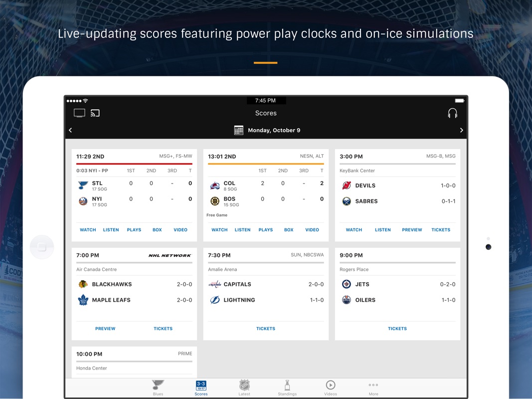The height and width of the screenshot is (399, 532).
Task: Open PLAYS for STL vs NYI game
Action: [x=134, y=230]
